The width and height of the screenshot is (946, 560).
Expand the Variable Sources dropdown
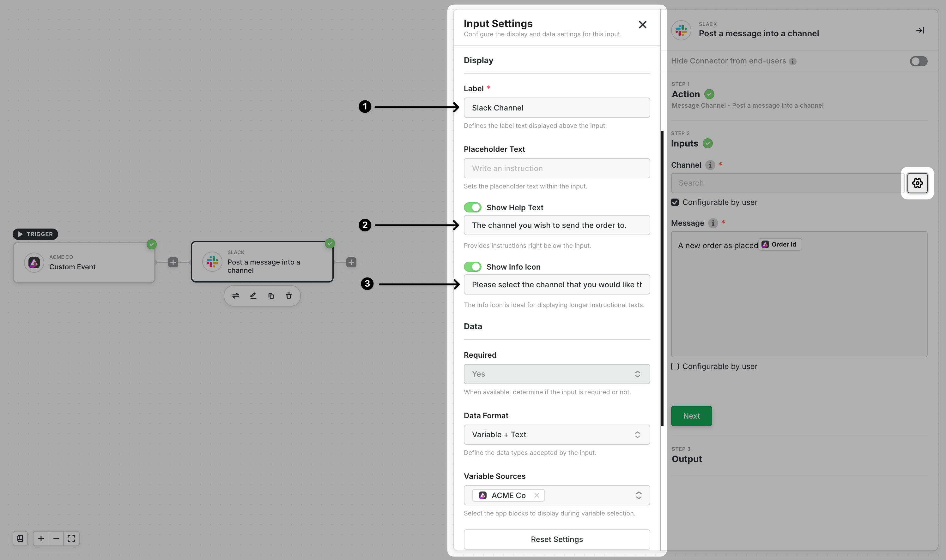pos(638,495)
